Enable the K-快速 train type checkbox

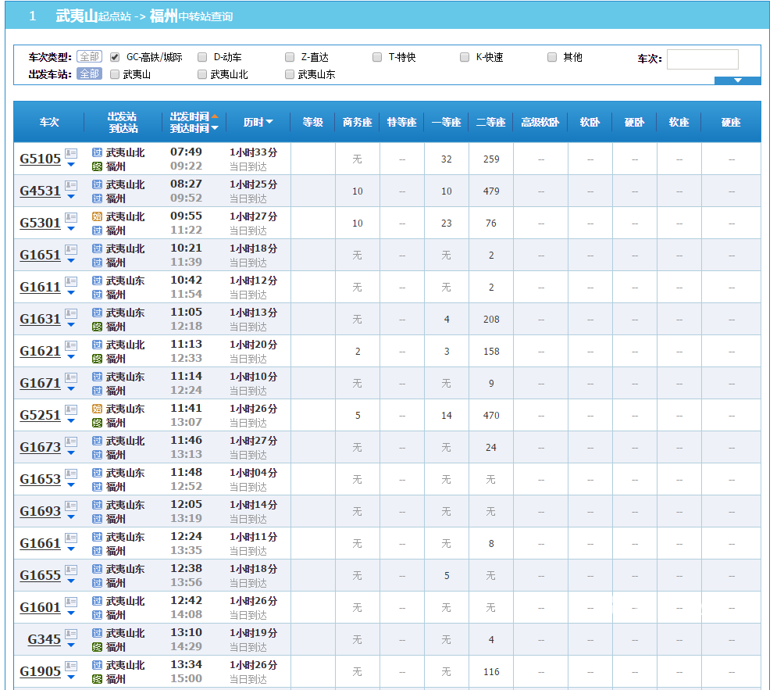coord(465,57)
